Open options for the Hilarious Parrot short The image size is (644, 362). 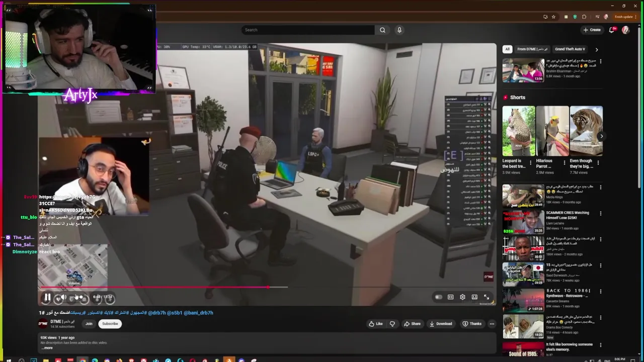tap(564, 163)
